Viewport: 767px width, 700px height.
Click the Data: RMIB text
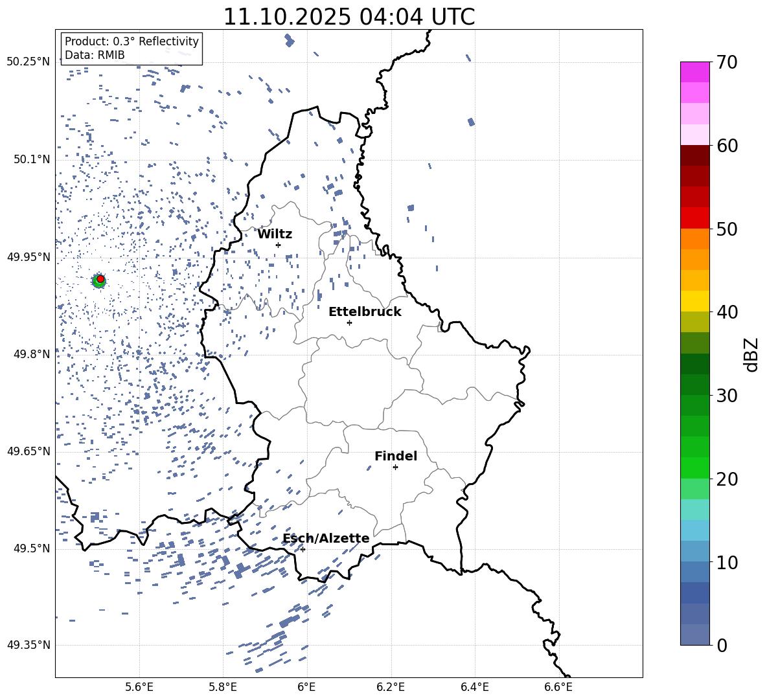coord(95,55)
